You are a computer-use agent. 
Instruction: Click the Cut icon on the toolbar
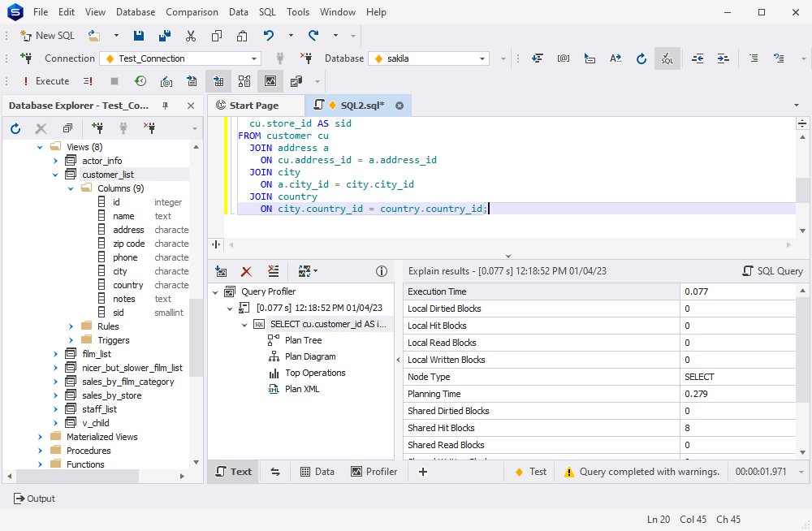(192, 36)
